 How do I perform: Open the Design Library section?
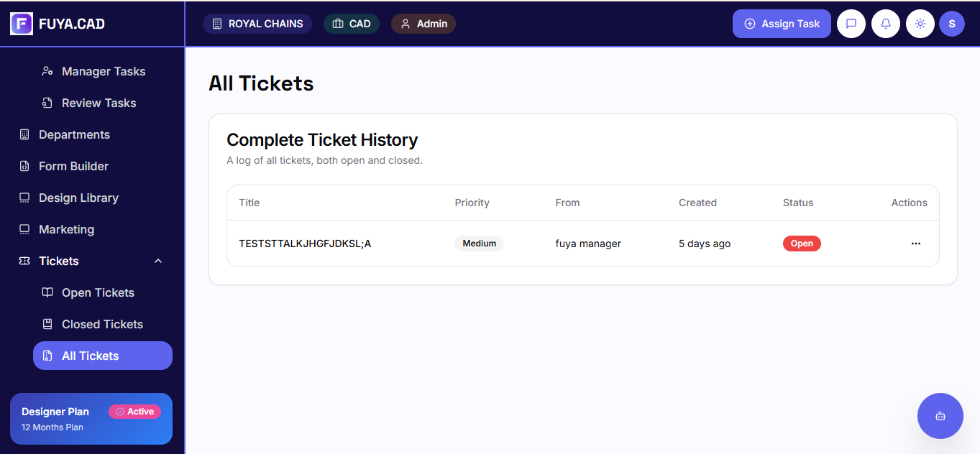(78, 198)
